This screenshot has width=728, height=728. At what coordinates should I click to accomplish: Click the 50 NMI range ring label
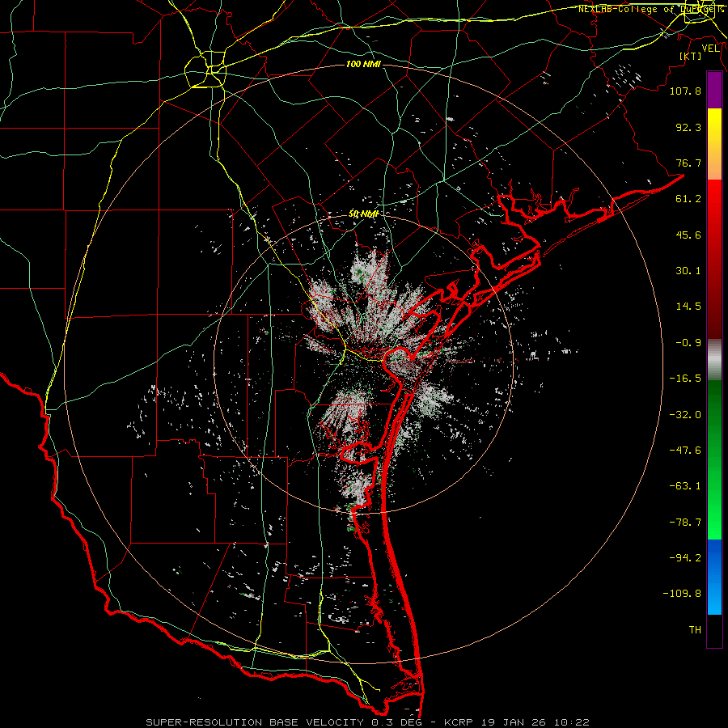point(363,214)
